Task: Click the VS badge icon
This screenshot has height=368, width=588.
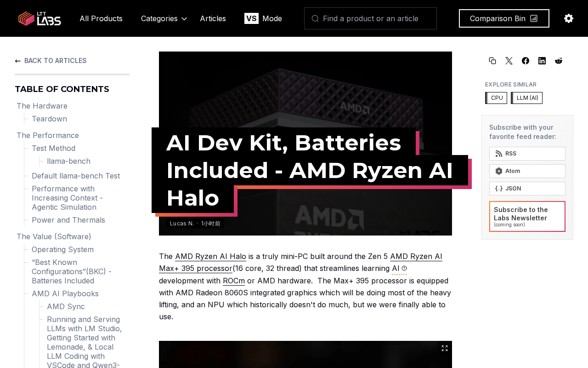Action: click(x=251, y=18)
